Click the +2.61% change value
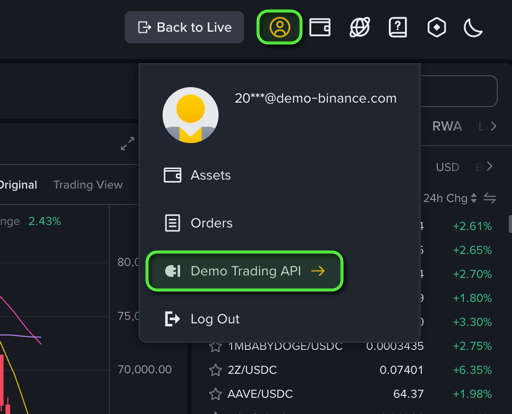 472,226
